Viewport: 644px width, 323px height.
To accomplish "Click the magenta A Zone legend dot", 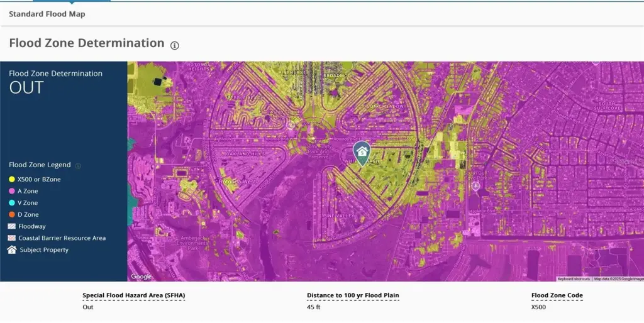I will point(12,191).
